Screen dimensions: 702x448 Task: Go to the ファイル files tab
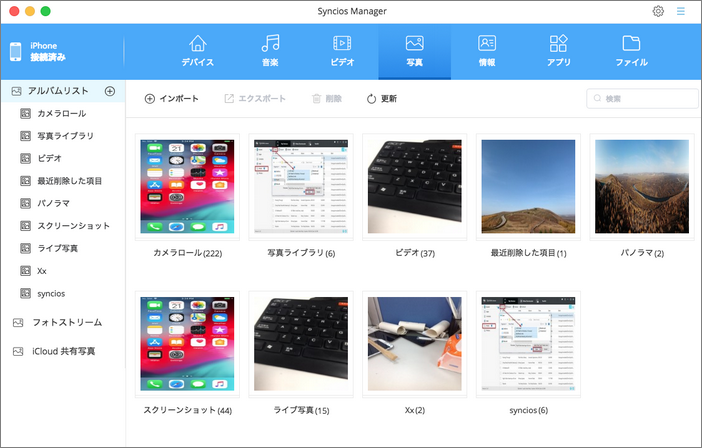[x=631, y=50]
